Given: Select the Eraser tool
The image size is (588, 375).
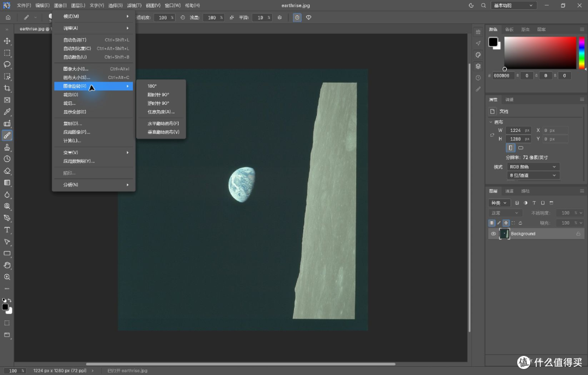Looking at the screenshot, I should tap(7, 171).
